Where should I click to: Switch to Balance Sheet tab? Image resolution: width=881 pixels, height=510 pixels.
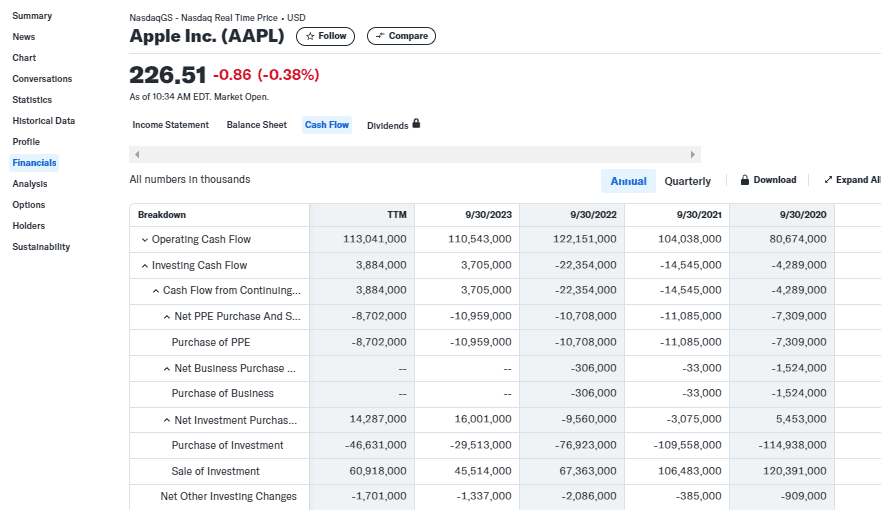(x=257, y=125)
